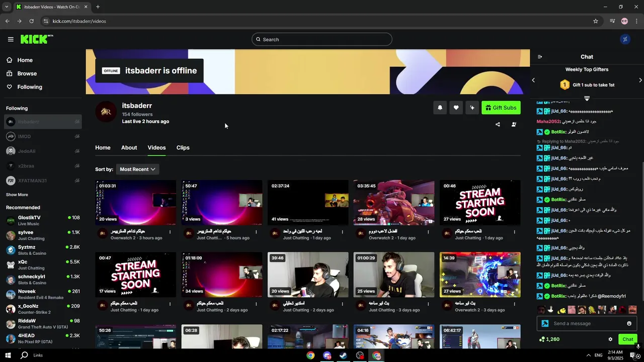Expand Show More in Following list
644x362 pixels.
(x=17, y=195)
